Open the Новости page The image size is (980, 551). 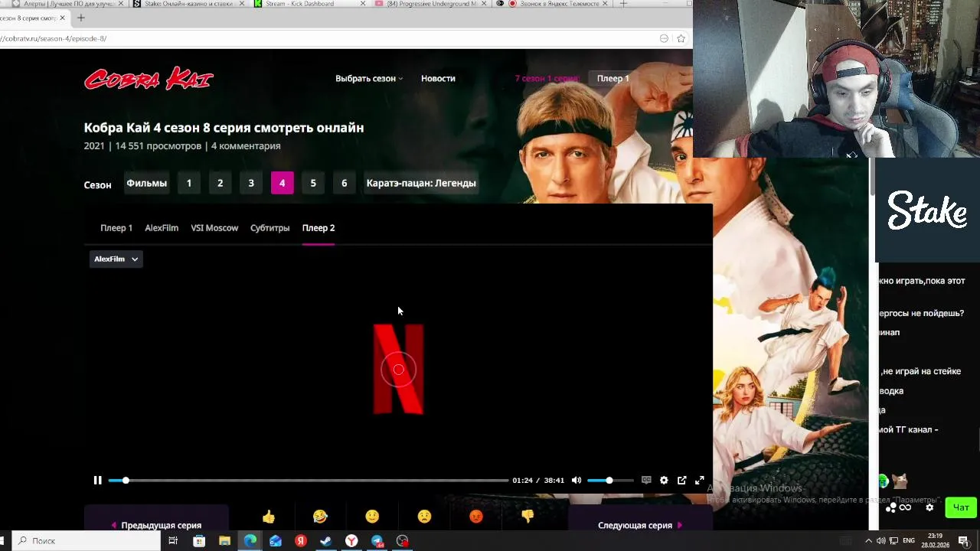click(x=438, y=78)
